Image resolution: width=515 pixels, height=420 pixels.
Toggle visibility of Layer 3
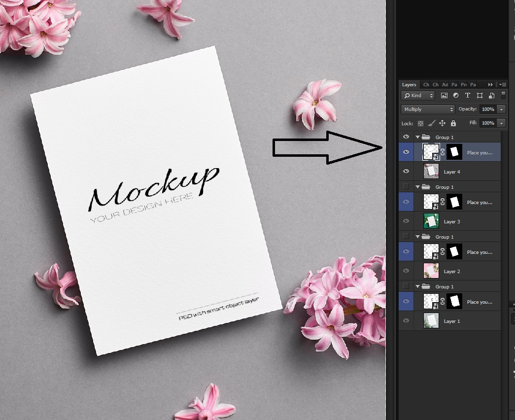[x=406, y=221]
